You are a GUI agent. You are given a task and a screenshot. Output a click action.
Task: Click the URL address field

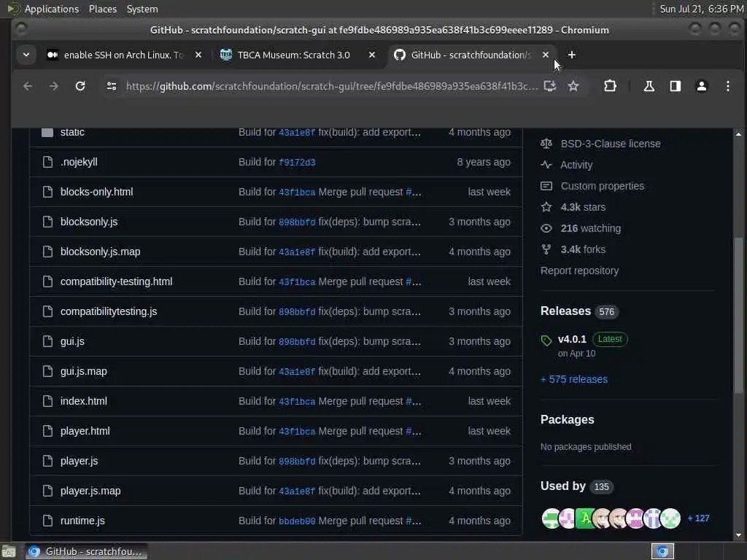[331, 86]
